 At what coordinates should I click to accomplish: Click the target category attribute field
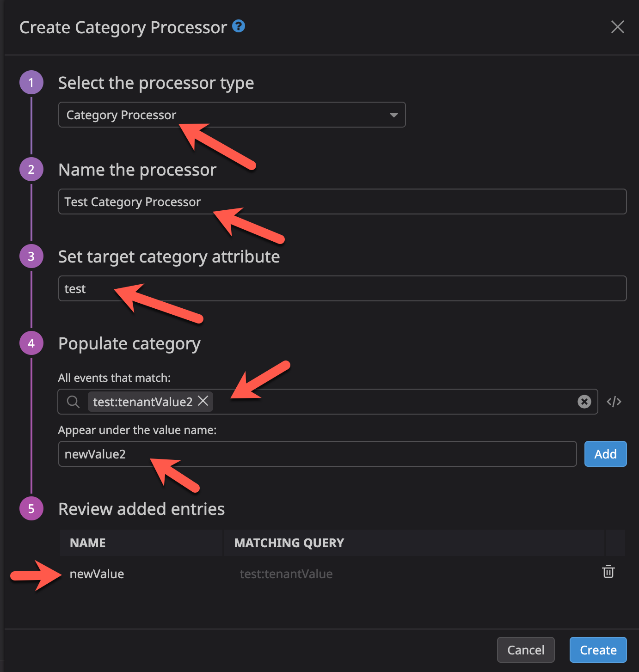342,288
